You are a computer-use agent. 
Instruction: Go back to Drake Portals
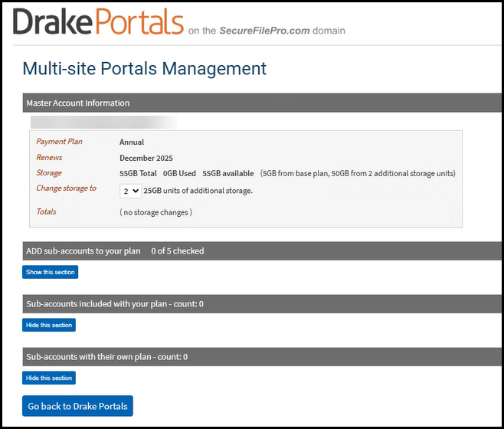[77, 406]
